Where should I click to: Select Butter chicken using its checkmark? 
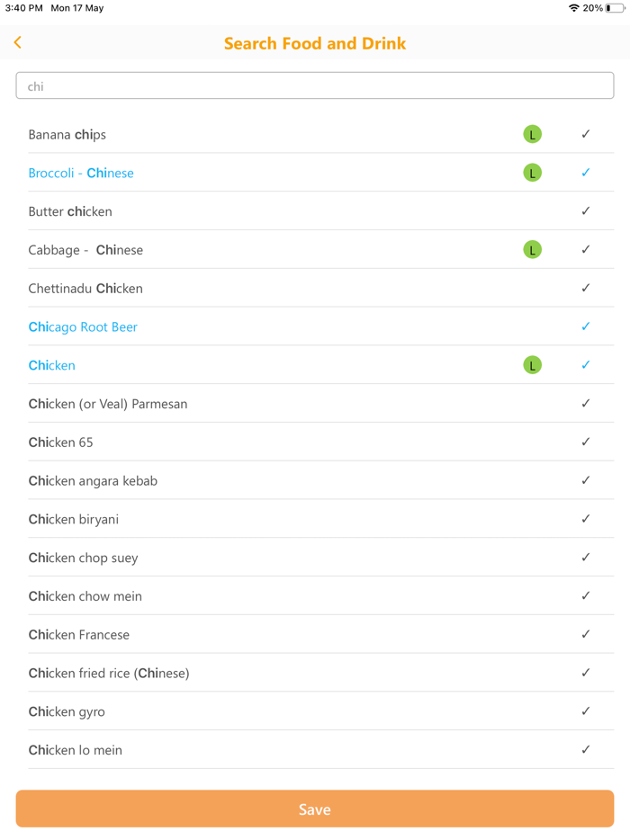[586, 210]
